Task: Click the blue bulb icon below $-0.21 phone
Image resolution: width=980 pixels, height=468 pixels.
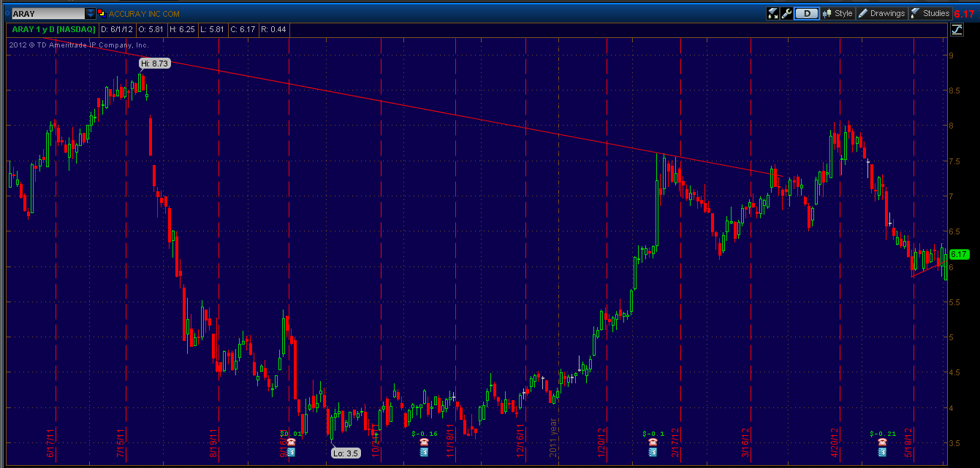Action: point(882,453)
